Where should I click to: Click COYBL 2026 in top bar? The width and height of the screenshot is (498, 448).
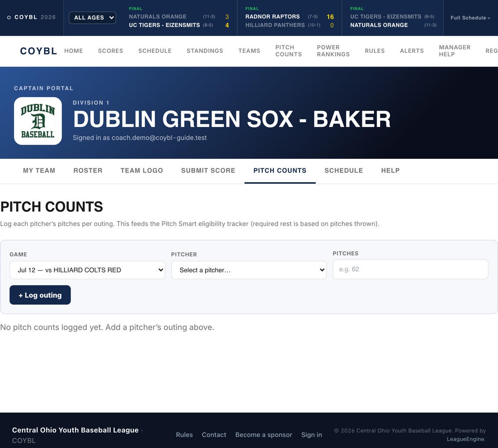[32, 17]
